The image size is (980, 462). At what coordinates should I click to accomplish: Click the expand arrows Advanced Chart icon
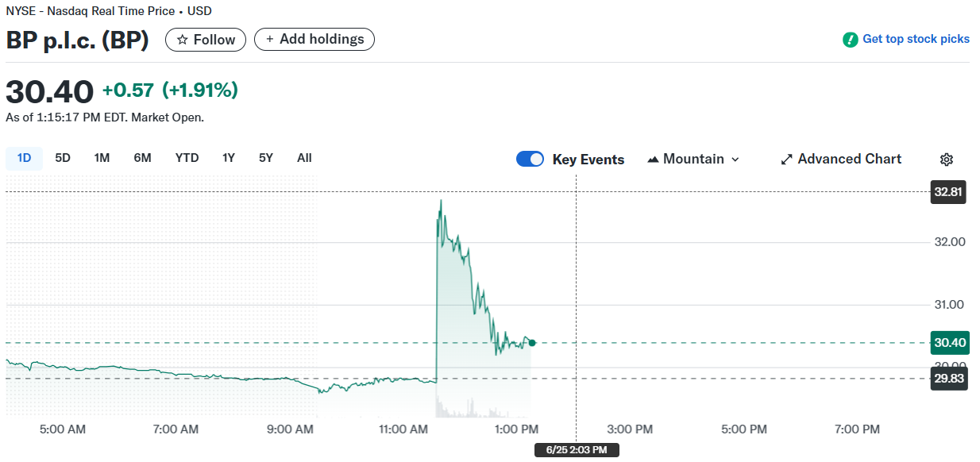[787, 160]
